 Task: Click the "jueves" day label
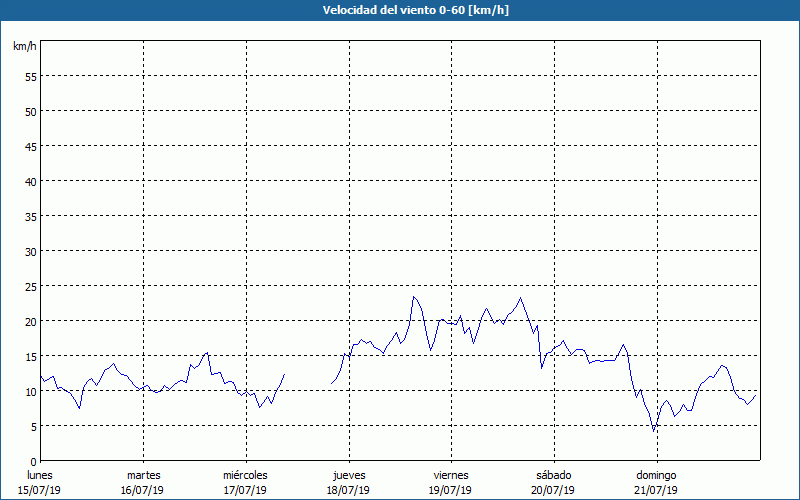(x=349, y=475)
